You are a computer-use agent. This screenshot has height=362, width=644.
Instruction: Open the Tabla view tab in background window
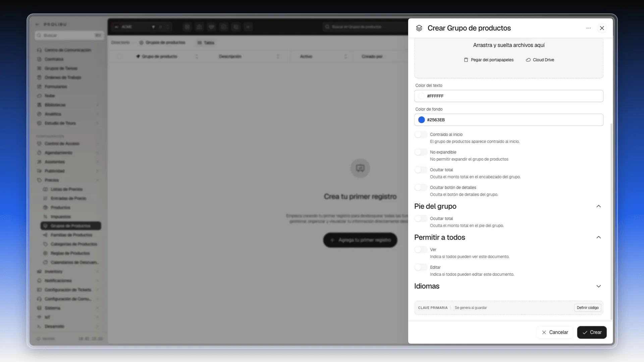coord(206,43)
